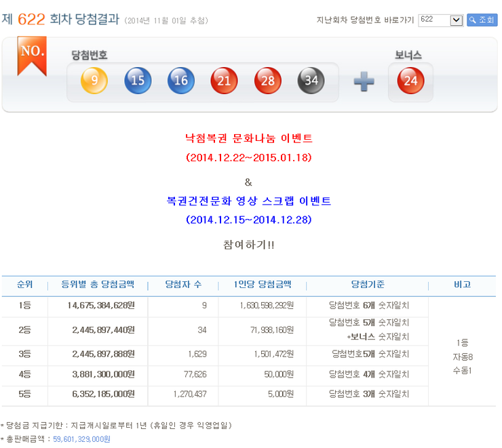
Task: Click the blue date range 2014.12.15~2014.12.28
Action: coord(249,220)
